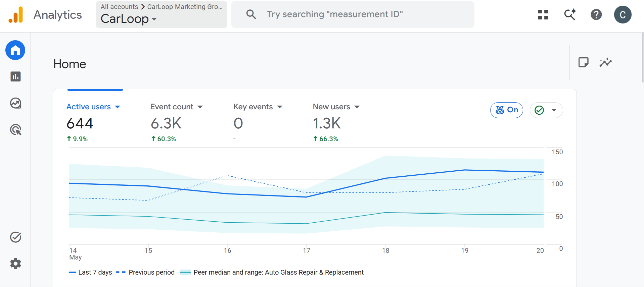Image resolution: width=644 pixels, height=287 pixels.
Task: Open the Help question mark icon
Action: (x=596, y=15)
